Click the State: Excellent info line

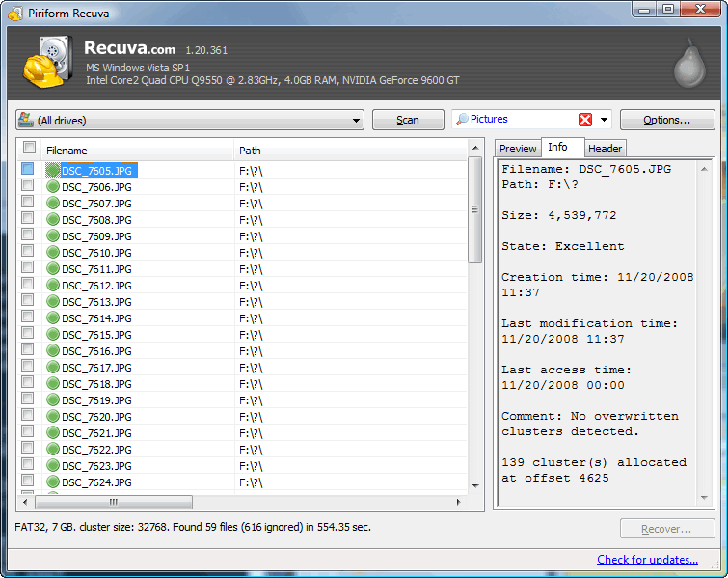tap(563, 246)
